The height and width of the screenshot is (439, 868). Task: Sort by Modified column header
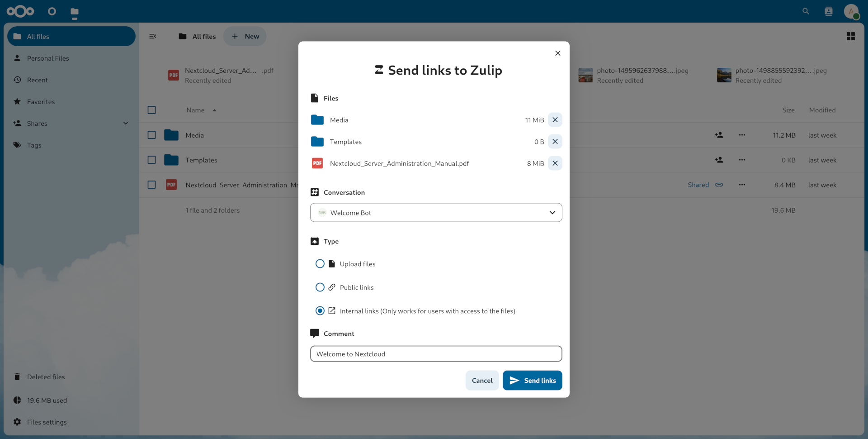[x=822, y=110]
